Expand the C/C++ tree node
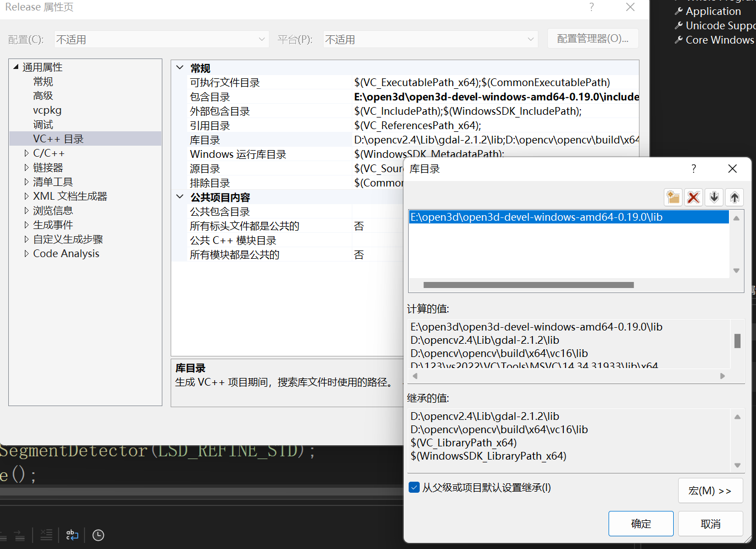 25,153
